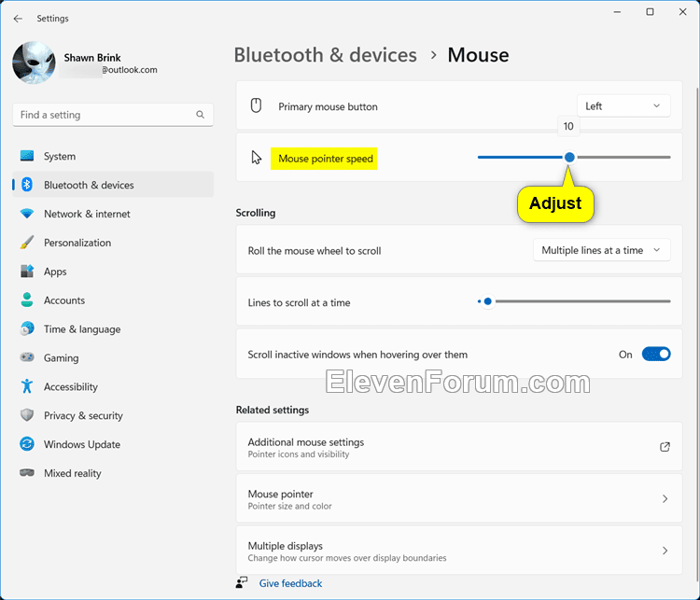This screenshot has height=600, width=700.
Task: Click the Mouse pointer speed slider thumb
Action: point(569,157)
